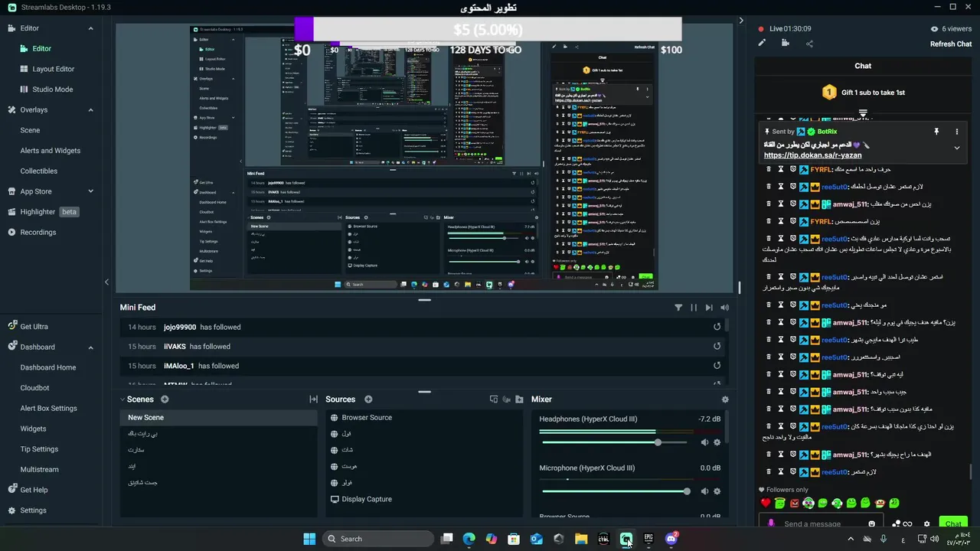
Task: Collapse the Overlays sidebar section
Action: [x=90, y=110]
